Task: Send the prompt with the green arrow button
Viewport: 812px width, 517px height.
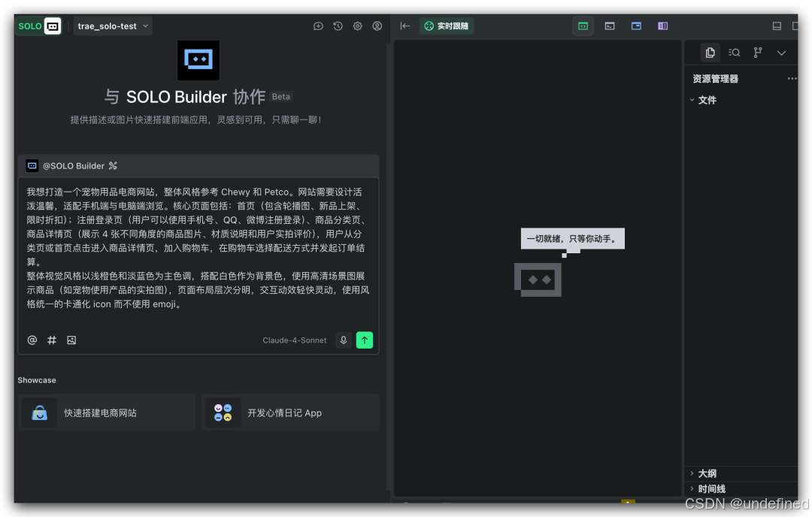Action: coord(365,340)
